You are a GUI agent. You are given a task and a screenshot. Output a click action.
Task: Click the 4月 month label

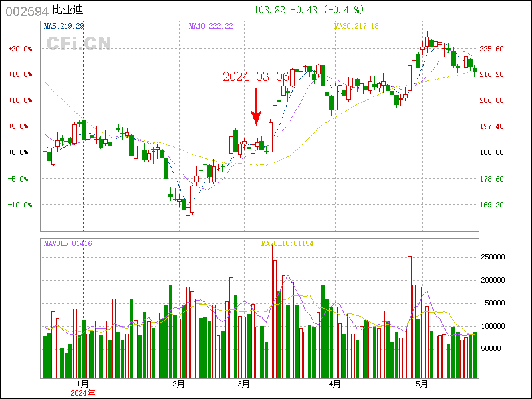click(335, 384)
